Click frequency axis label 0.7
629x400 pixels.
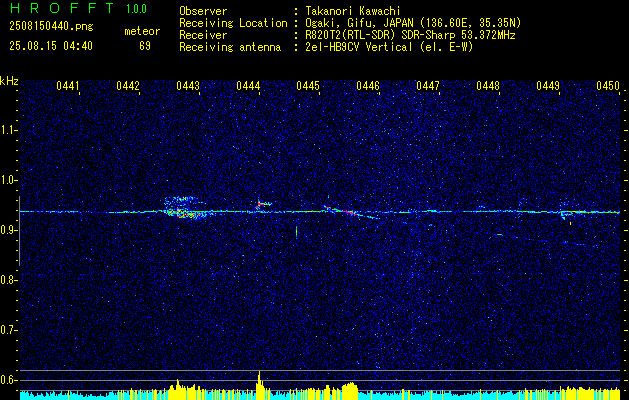pos(8,330)
